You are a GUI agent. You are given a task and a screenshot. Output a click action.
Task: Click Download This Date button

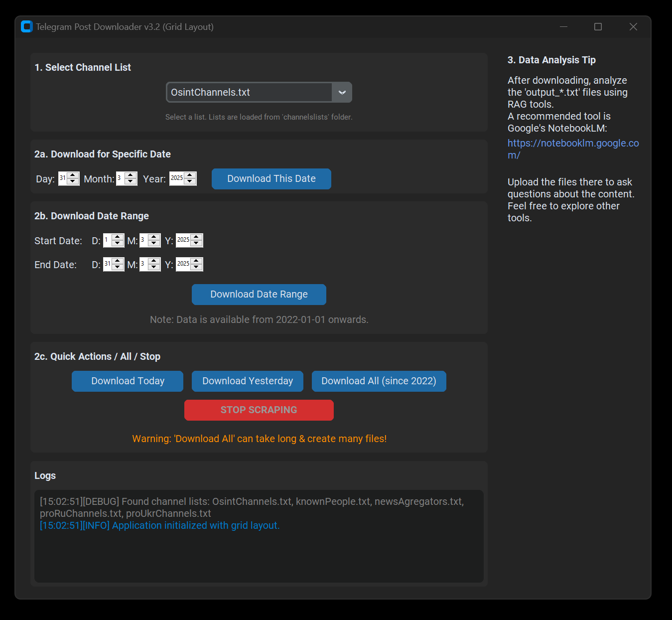coord(271,179)
